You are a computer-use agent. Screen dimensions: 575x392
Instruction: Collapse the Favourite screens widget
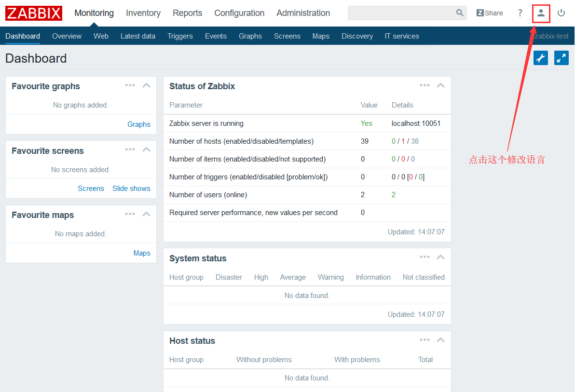click(146, 149)
